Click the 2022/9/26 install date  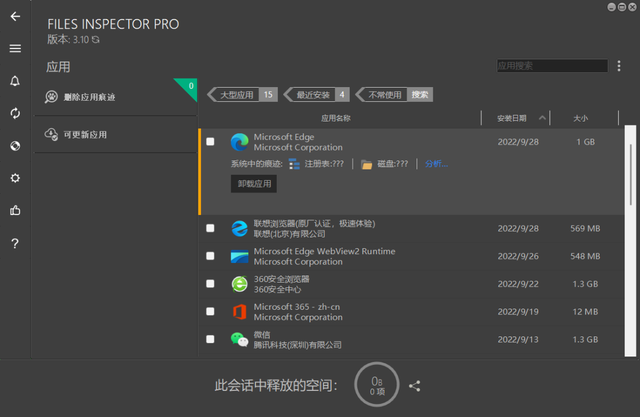click(518, 256)
